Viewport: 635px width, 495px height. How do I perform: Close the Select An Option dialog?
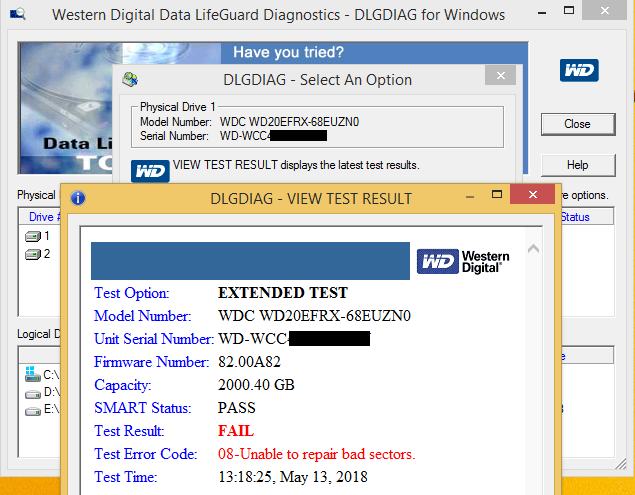coord(501,75)
